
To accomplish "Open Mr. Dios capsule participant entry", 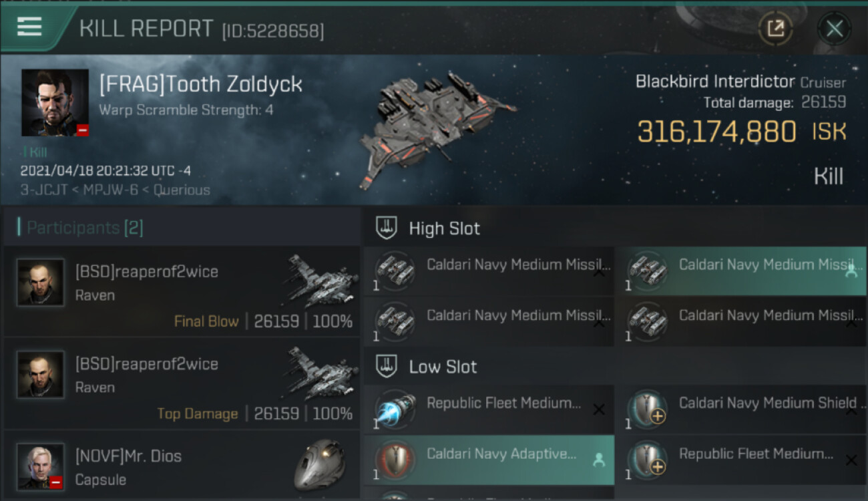I will 182,468.
